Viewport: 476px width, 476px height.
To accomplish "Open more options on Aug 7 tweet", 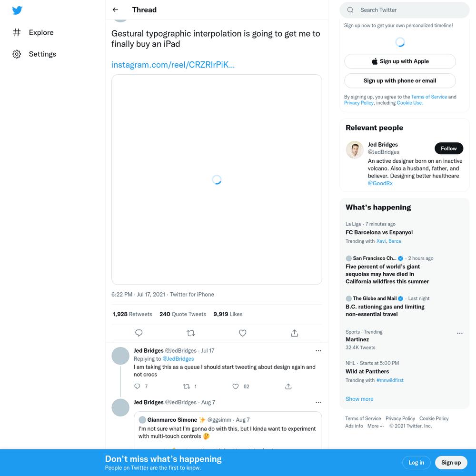I will 318,402.
